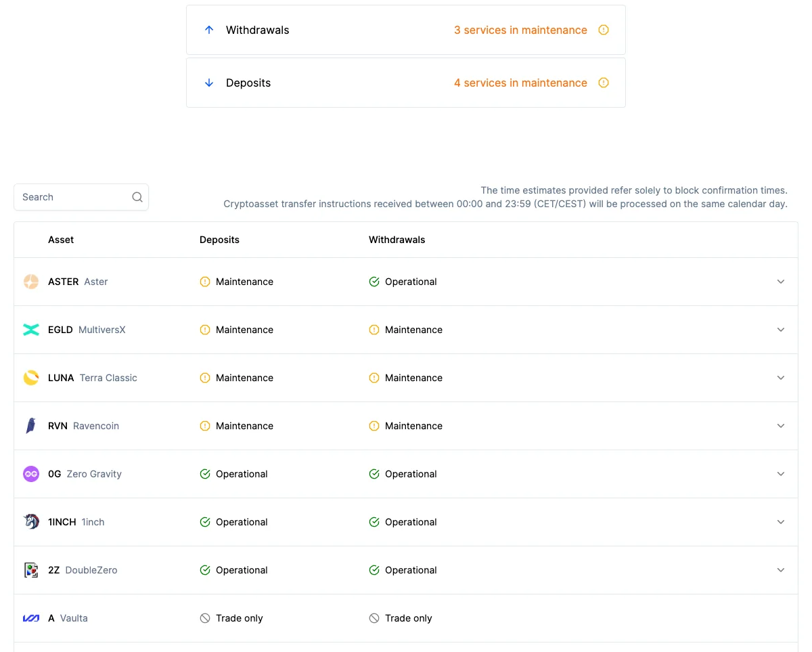Click the CET/CEST transfer instructions note
This screenshot has width=812, height=652.
(x=505, y=204)
